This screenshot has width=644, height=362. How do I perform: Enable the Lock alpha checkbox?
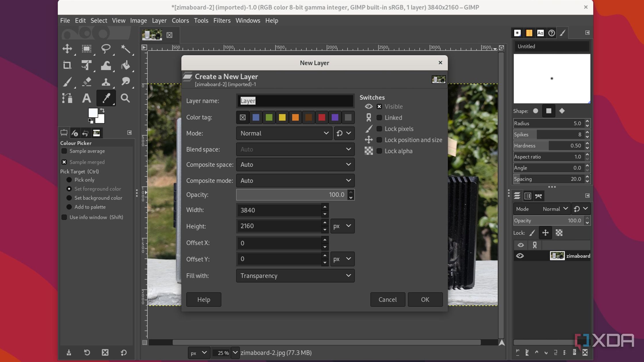coord(379,151)
